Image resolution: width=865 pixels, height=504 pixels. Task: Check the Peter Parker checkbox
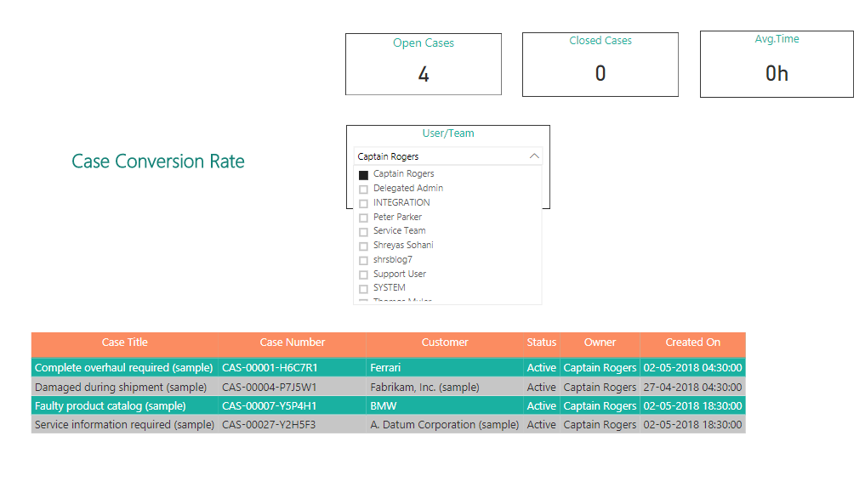(x=363, y=218)
